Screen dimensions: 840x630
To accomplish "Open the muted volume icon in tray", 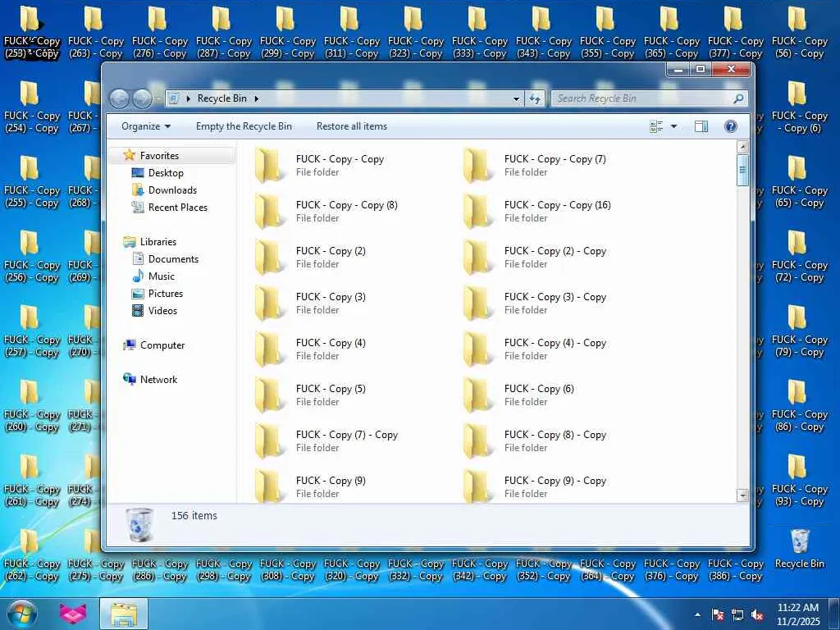I will pyautogui.click(x=757, y=615).
